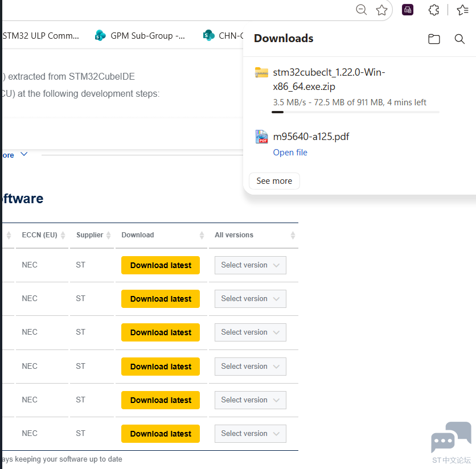Click stm32cubeclt_1.22.0-Win-x86_64.exe.zip file name
This screenshot has height=469, width=476.
click(329, 80)
